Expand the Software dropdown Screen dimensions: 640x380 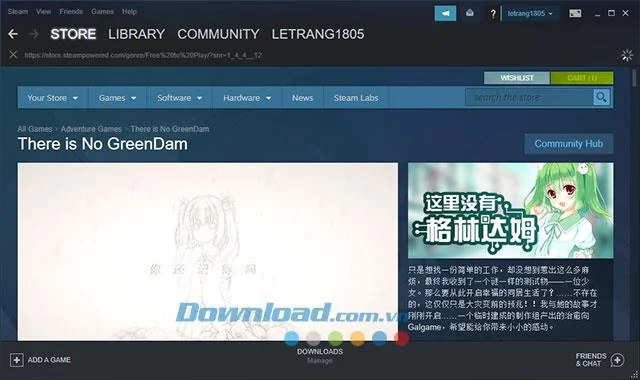tap(180, 98)
